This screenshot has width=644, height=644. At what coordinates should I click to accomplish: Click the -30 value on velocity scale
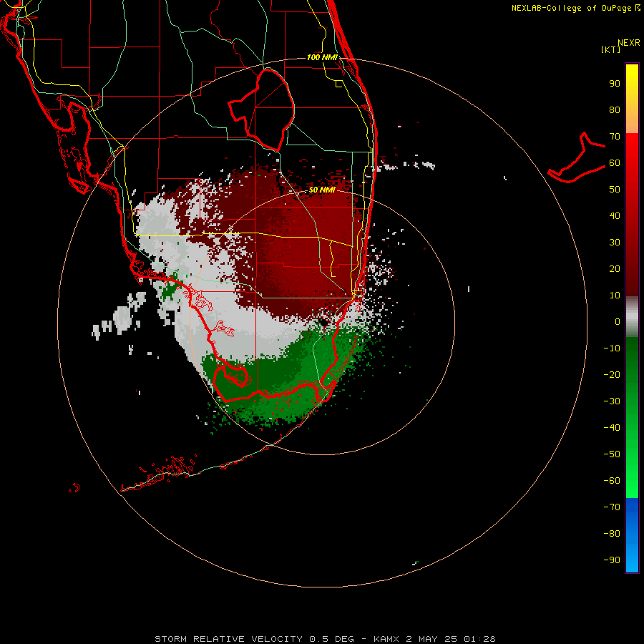[x=612, y=401]
